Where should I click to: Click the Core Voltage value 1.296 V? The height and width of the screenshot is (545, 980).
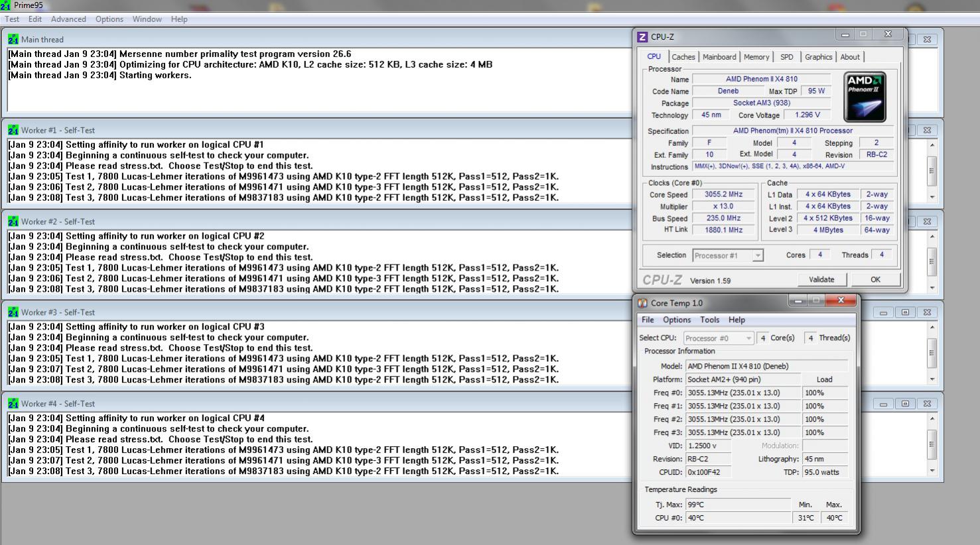(x=807, y=115)
